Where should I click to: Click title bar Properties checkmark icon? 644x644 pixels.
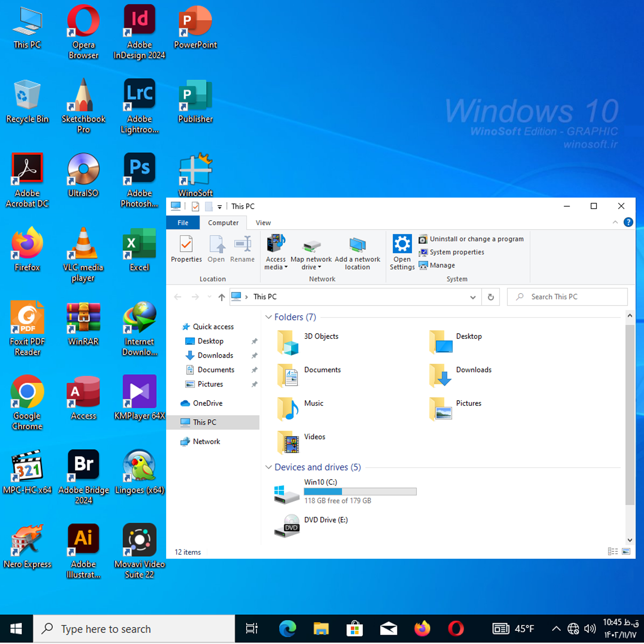tap(195, 206)
